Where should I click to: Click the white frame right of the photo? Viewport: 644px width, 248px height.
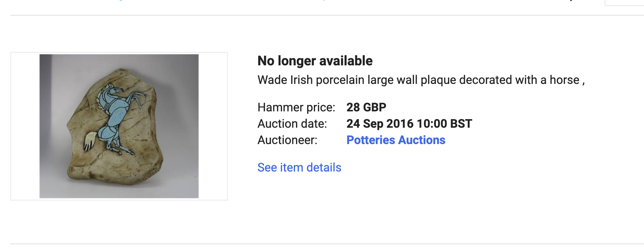point(213,126)
